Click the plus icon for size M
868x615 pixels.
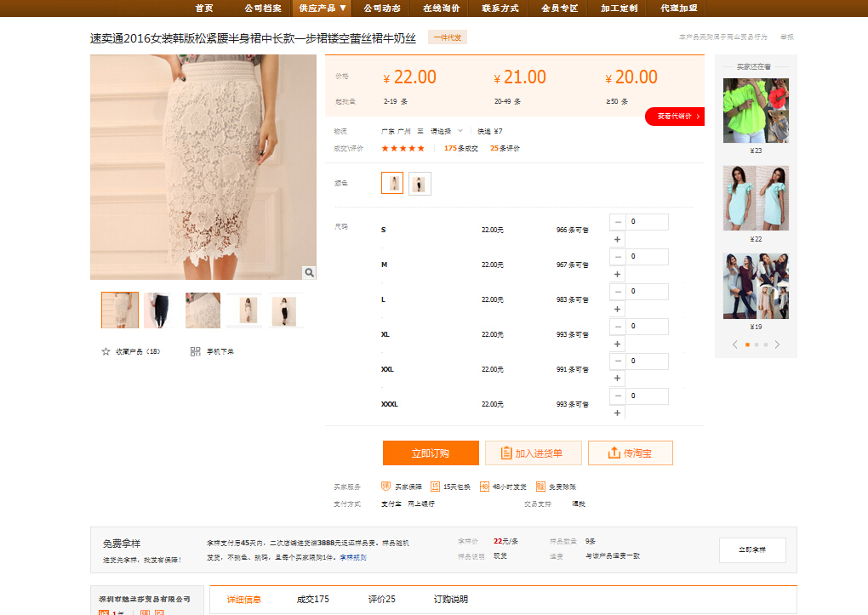(618, 274)
